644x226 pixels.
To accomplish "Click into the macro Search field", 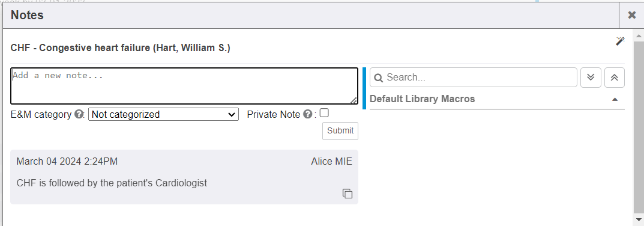I will [473, 78].
